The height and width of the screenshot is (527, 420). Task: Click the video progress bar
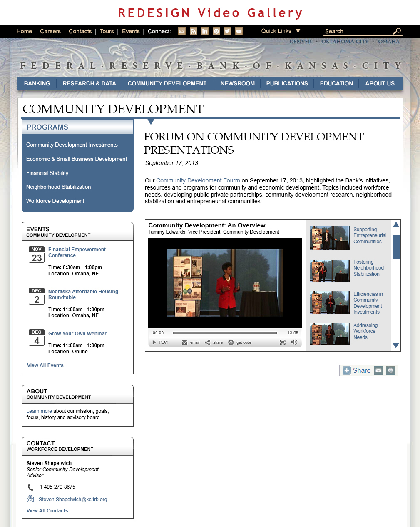(x=225, y=333)
